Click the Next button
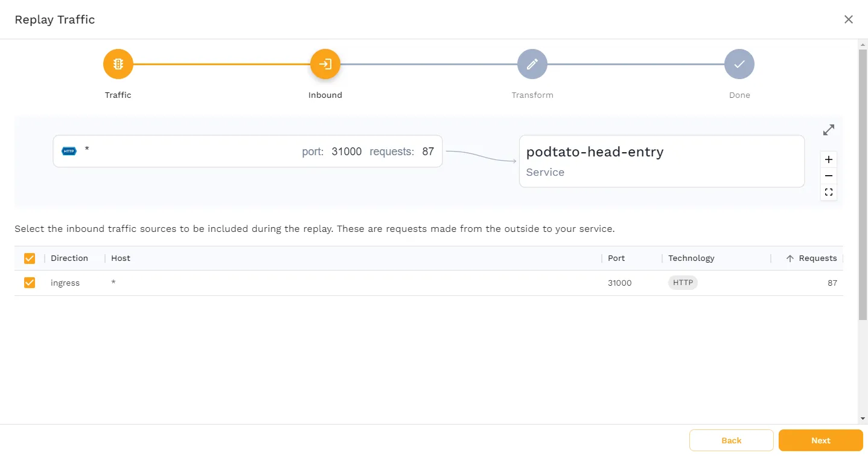This screenshot has width=868, height=456. point(820,440)
